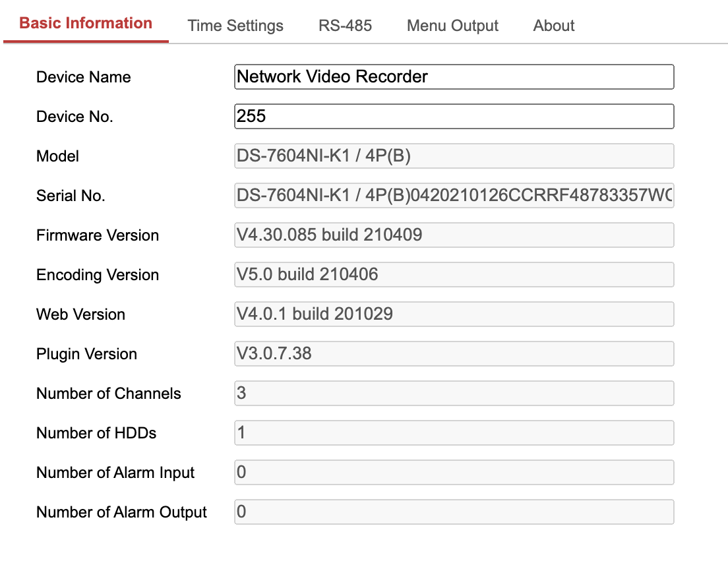
Task: Select the Basic Information tab
Action: pyautogui.click(x=85, y=22)
